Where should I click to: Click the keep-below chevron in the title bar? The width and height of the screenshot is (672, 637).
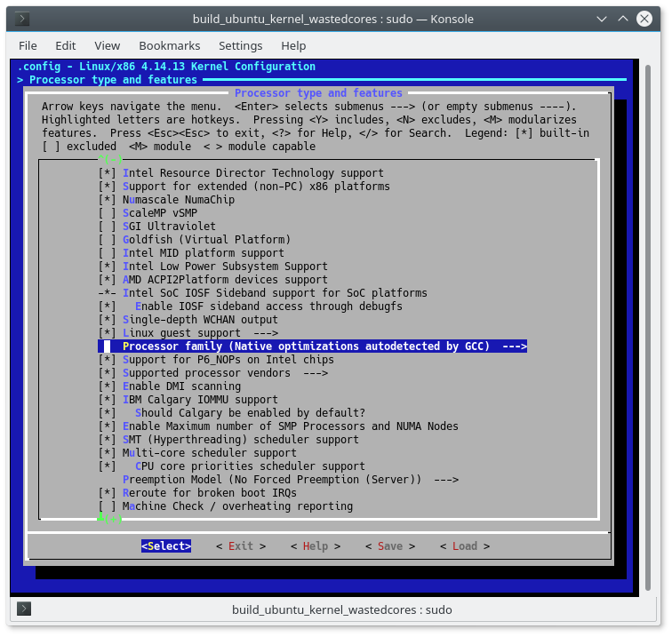tap(602, 19)
